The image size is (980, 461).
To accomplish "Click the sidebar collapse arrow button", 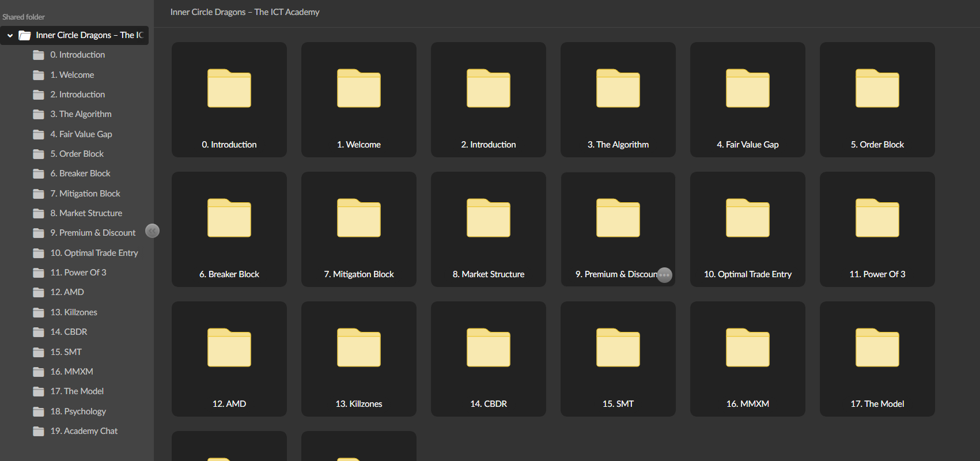I will click(x=152, y=231).
